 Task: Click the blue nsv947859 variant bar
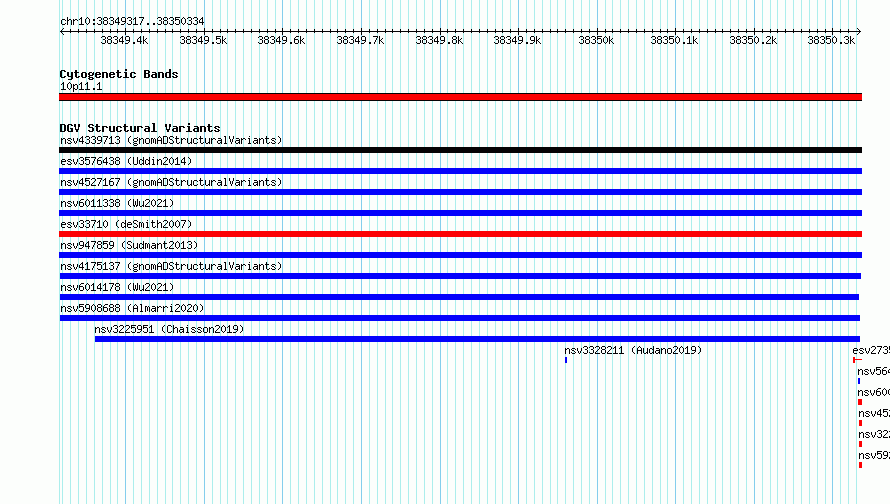(460, 255)
